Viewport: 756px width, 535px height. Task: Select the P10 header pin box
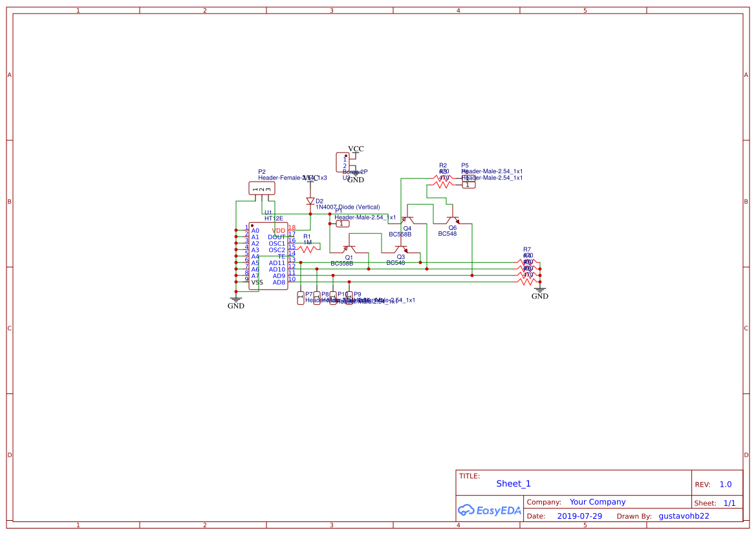click(x=332, y=298)
